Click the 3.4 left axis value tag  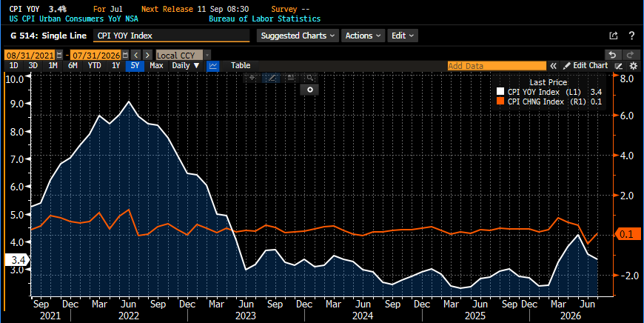pyautogui.click(x=16, y=260)
